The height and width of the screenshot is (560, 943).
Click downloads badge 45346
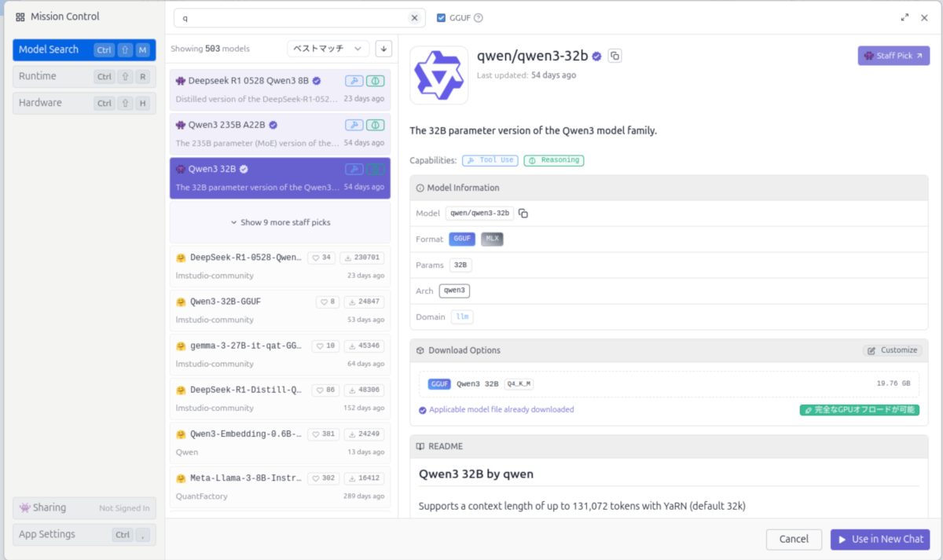point(364,346)
